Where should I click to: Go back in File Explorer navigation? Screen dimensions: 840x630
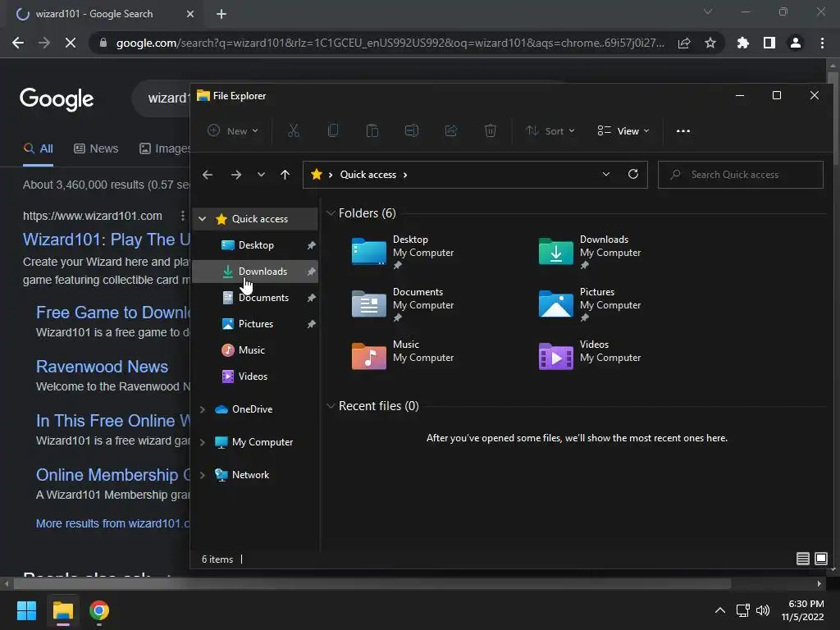coord(208,175)
